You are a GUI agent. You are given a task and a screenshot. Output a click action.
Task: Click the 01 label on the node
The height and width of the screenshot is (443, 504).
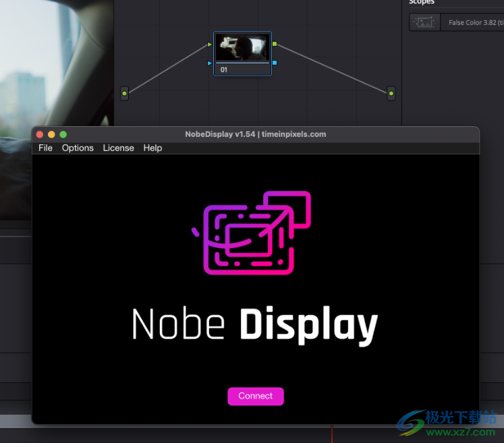point(224,69)
